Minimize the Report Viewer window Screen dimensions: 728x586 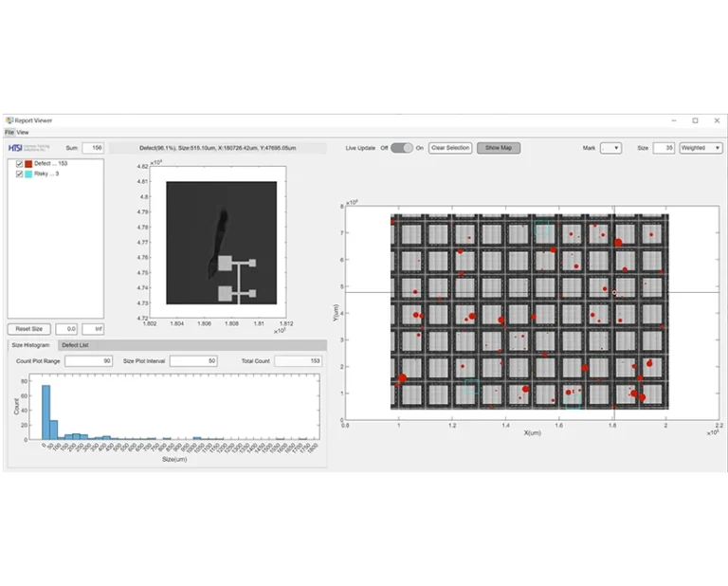tap(674, 120)
